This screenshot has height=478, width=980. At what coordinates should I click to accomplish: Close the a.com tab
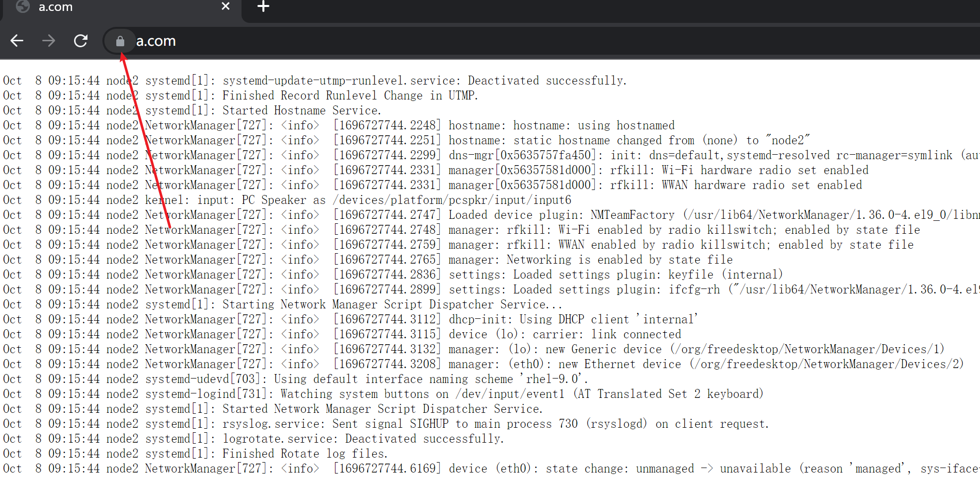(x=225, y=6)
